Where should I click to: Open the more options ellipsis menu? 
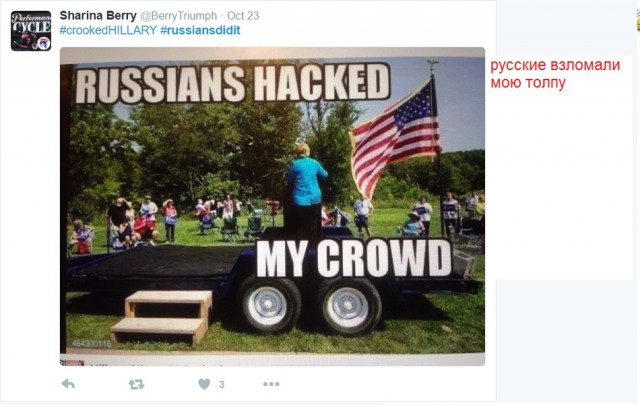tap(271, 384)
